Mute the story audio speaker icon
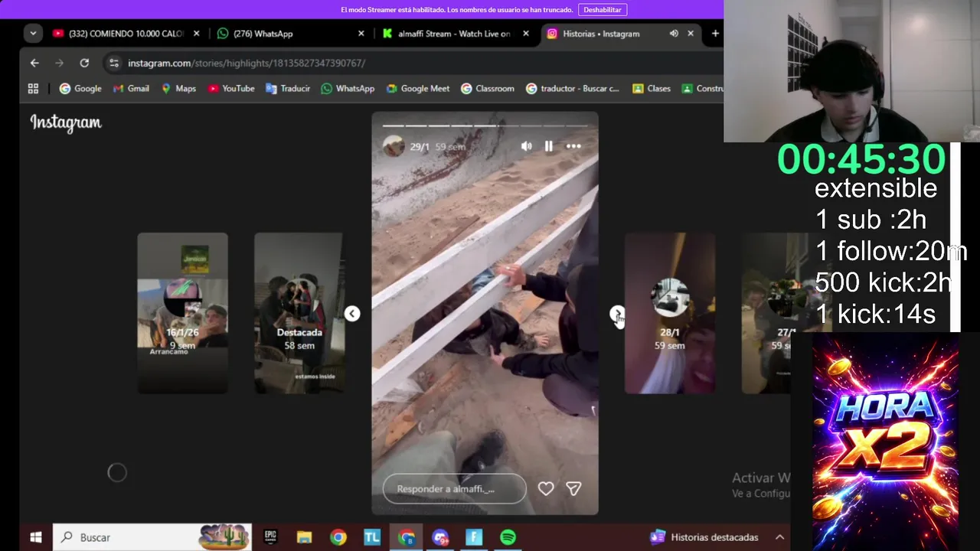Viewport: 980px width, 551px height. point(527,146)
